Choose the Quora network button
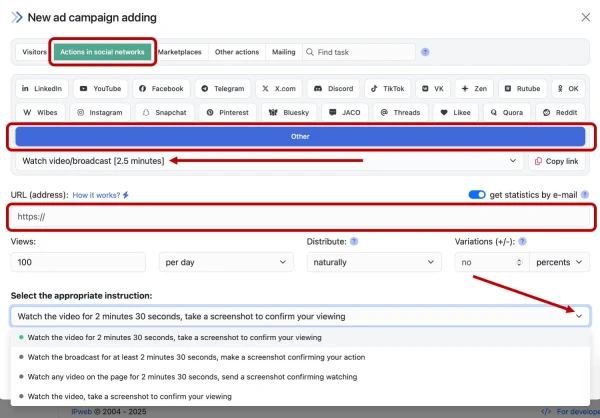 [x=507, y=113]
